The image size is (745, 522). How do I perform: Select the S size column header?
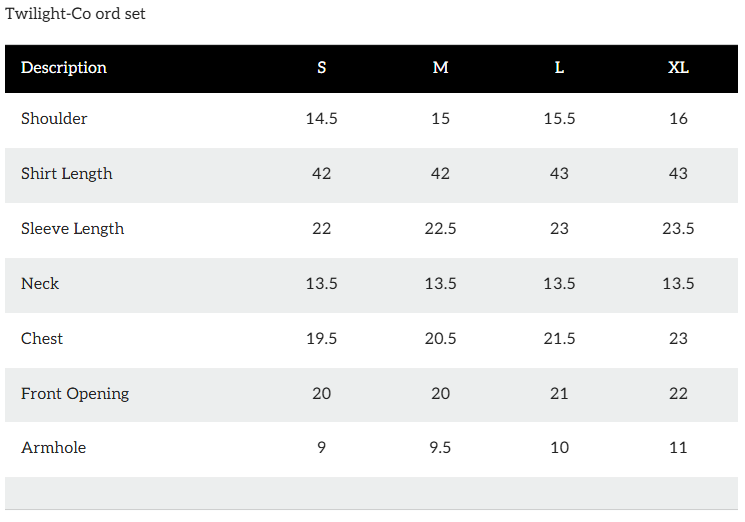tap(321, 68)
